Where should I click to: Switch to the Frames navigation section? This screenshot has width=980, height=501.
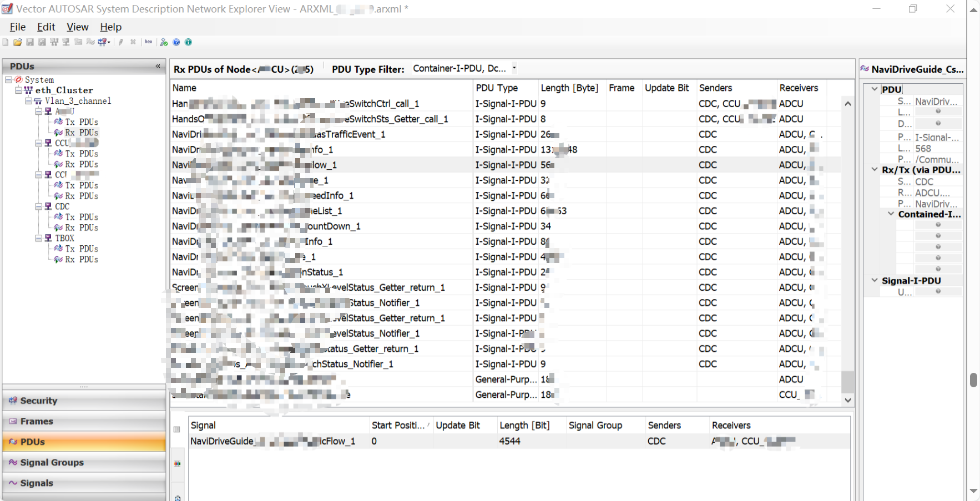tap(84, 421)
